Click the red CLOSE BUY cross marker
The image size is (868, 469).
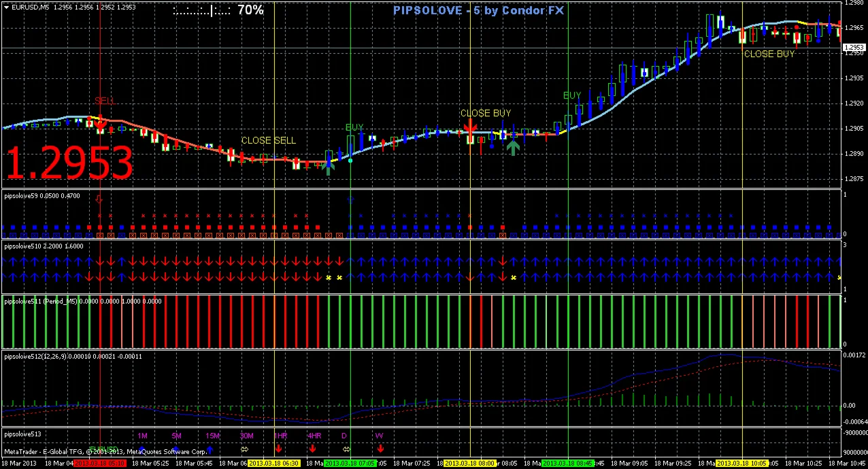(x=469, y=127)
